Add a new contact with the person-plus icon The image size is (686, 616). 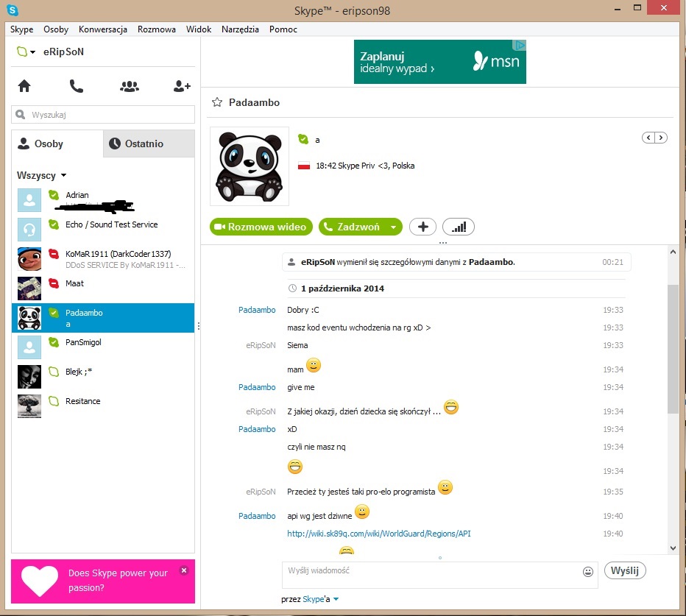(182, 86)
